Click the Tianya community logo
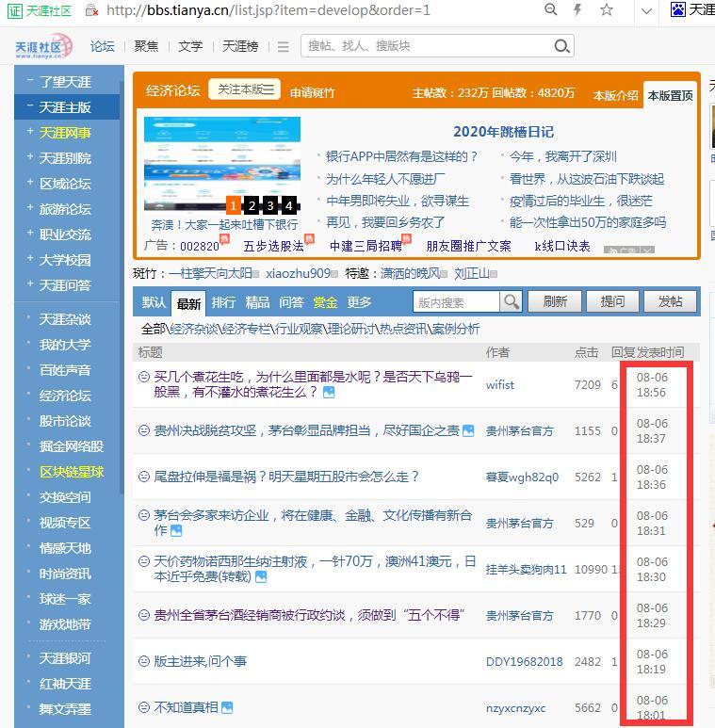Screen dimensions: 715x728 (43, 46)
